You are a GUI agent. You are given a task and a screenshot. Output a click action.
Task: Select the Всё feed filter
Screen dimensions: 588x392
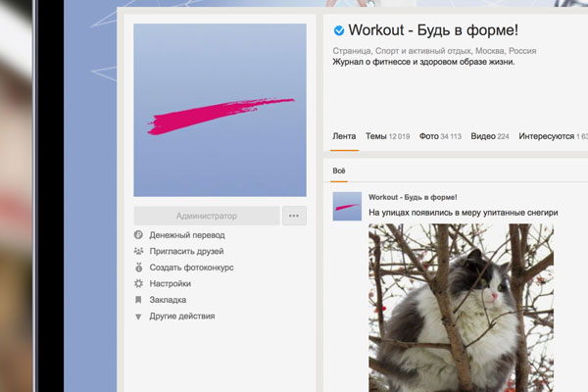coord(339,171)
